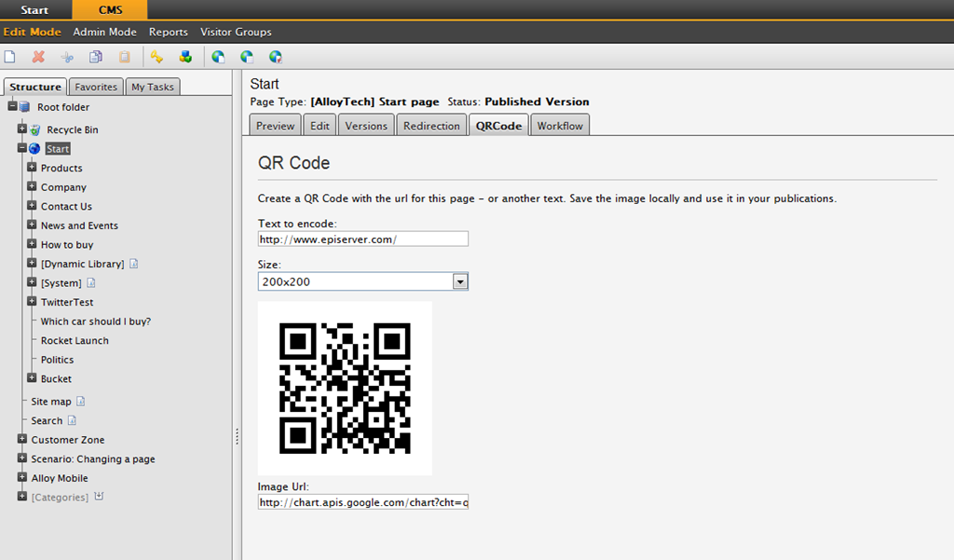Expand the Customer Zone node
954x560 pixels.
pyautogui.click(x=22, y=439)
